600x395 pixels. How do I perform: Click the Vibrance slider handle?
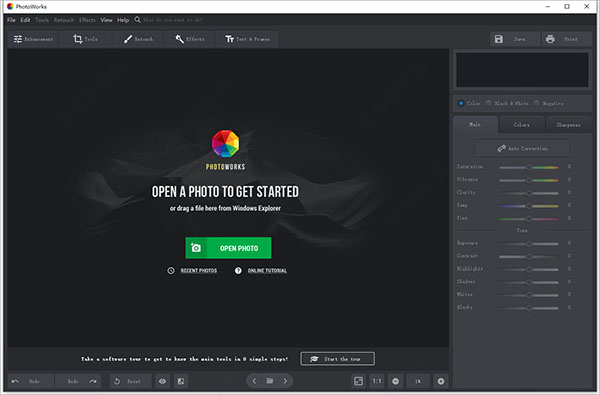click(529, 180)
